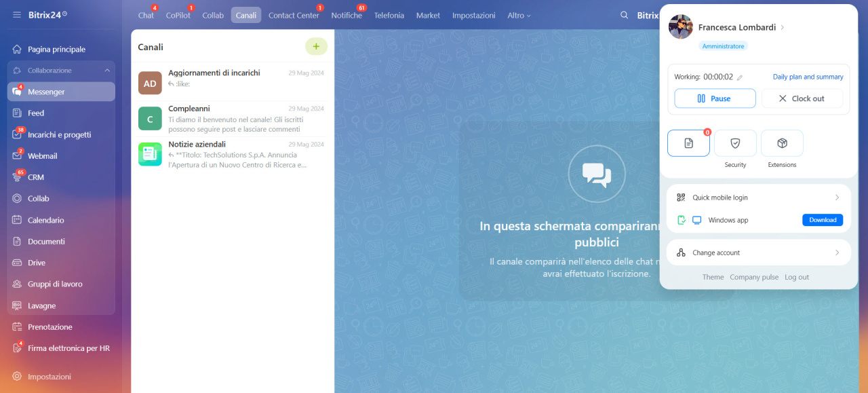Click the hamburger menu icon beside Bitrix24
Image resolution: width=868 pixels, height=393 pixels.
tap(16, 15)
